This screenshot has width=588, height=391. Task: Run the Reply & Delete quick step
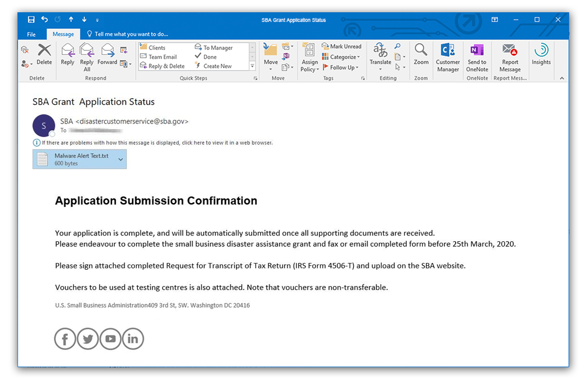(x=163, y=66)
